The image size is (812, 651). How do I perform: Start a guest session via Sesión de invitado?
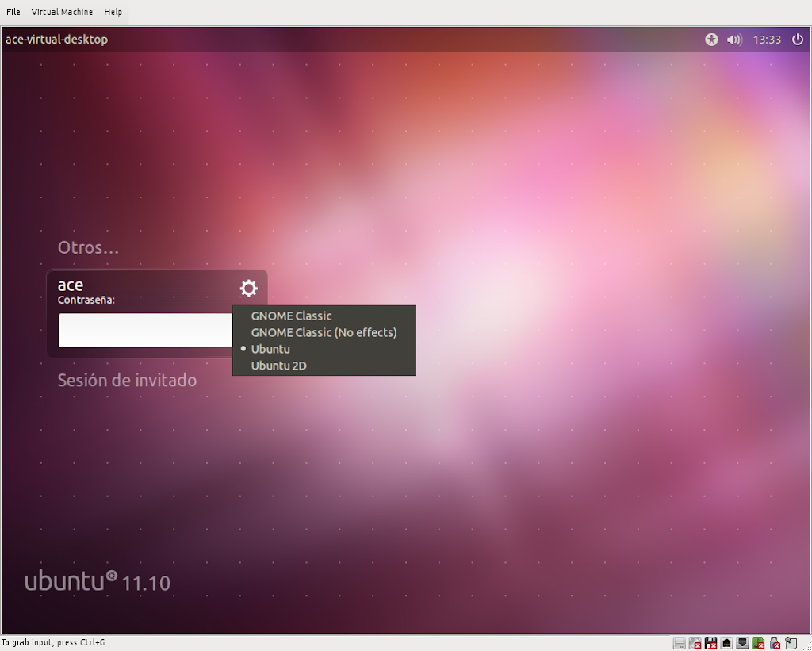point(127,381)
